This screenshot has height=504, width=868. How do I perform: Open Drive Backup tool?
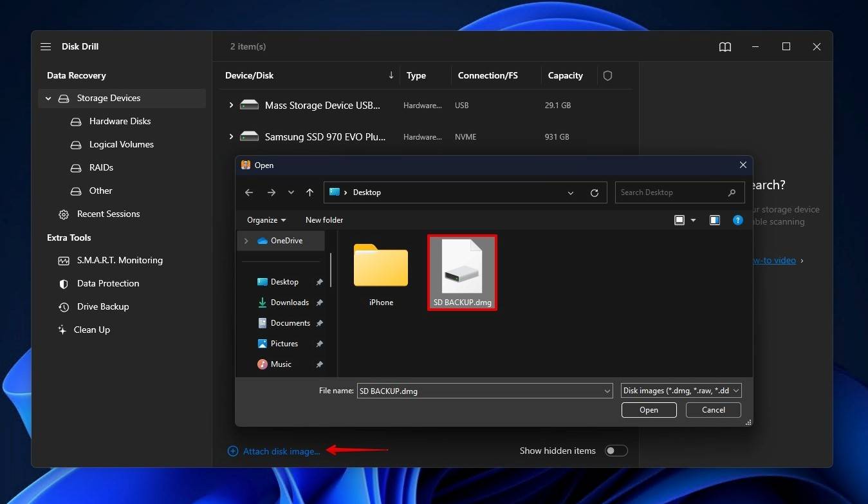point(103,307)
